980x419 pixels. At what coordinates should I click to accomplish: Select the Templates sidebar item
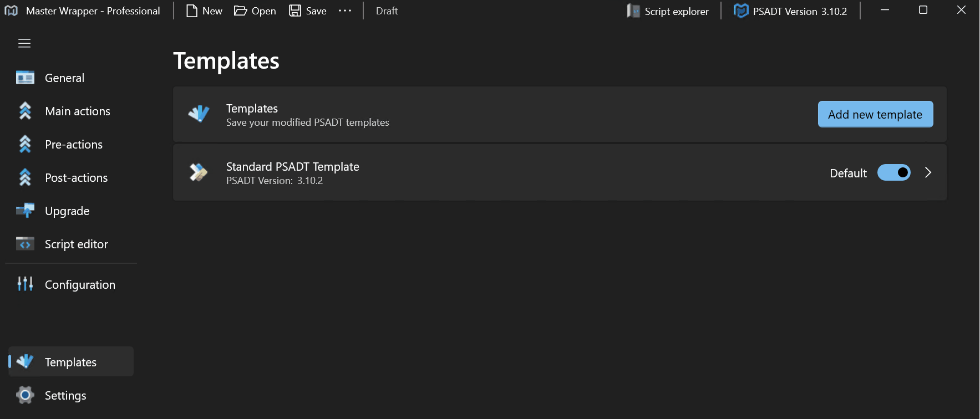tap(71, 361)
